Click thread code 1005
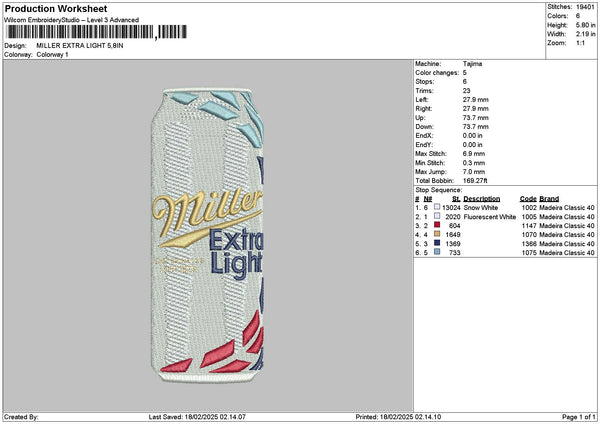Screen dimensions: 600x424 (x=529, y=217)
